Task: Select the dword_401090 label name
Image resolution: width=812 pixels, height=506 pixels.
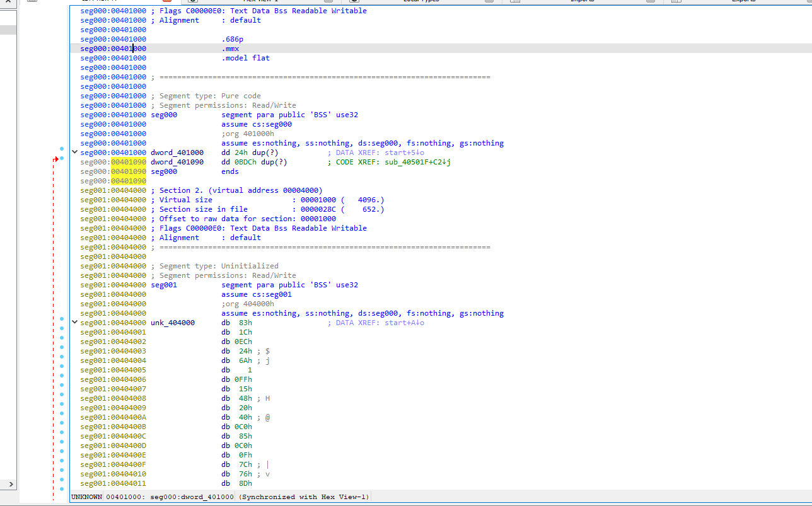Action: pos(177,162)
